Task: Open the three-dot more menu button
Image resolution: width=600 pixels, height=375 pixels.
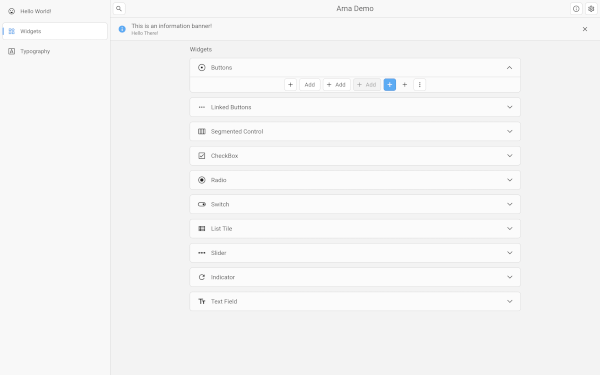Action: (x=419, y=85)
